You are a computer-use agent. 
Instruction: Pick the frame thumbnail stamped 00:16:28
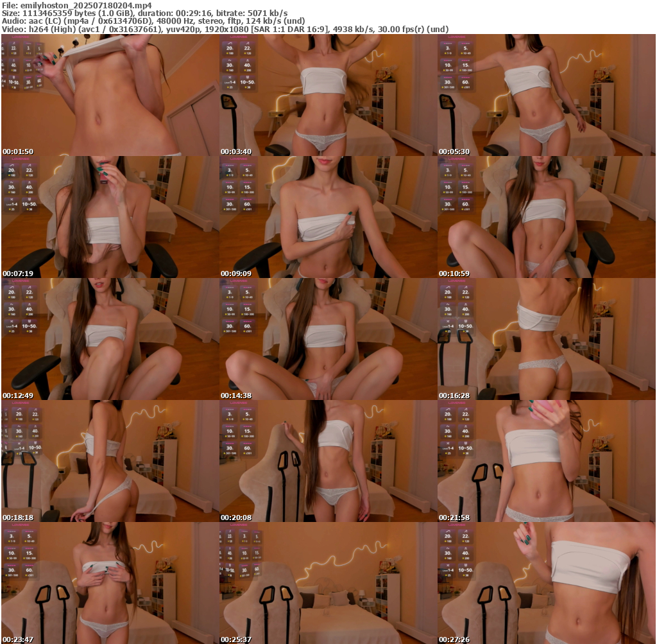(547, 339)
